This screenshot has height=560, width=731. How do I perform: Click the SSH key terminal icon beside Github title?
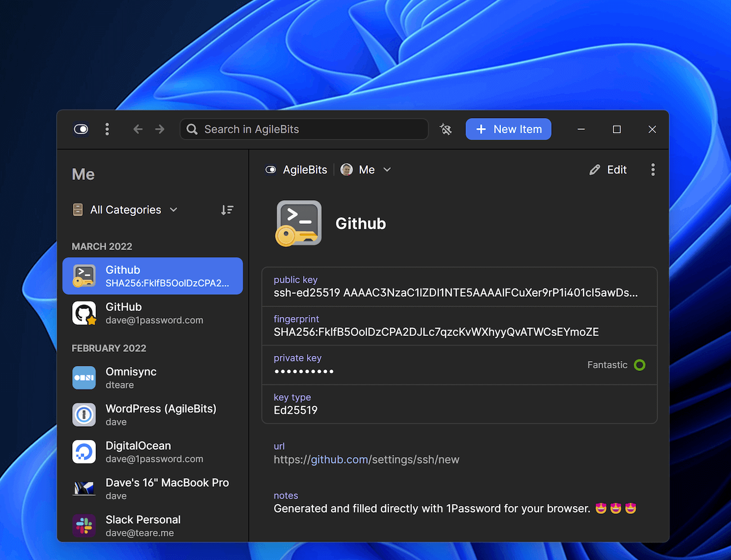point(299,223)
